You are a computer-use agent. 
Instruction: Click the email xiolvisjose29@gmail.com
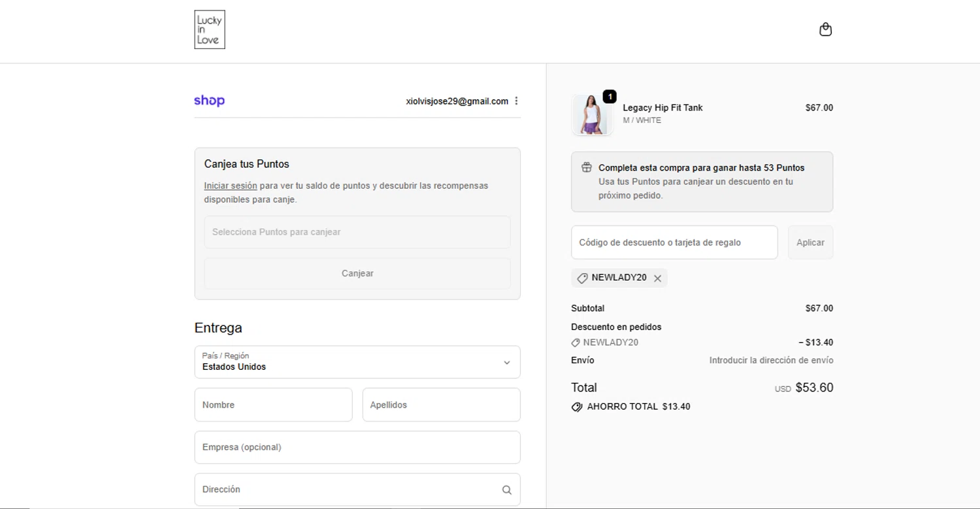click(457, 101)
